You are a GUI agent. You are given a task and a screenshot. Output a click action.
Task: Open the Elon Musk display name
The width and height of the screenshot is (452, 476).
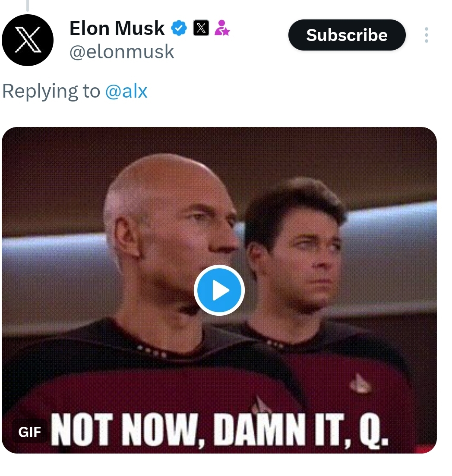(117, 28)
